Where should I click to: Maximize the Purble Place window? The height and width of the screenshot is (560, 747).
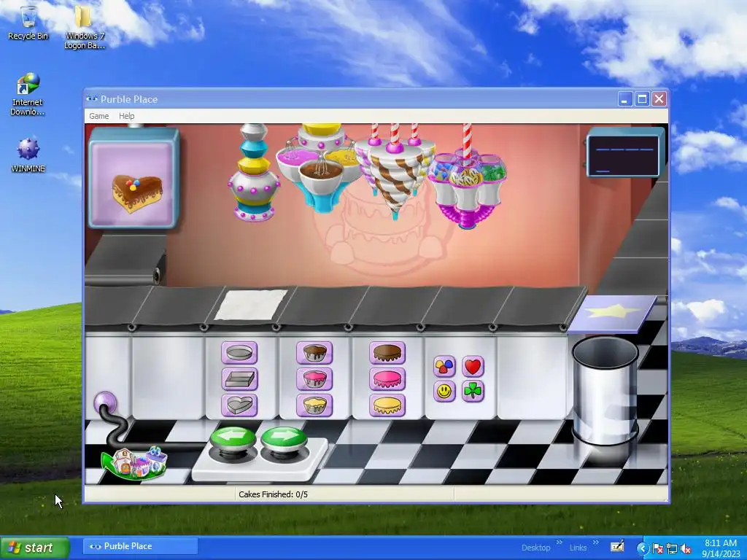642,99
